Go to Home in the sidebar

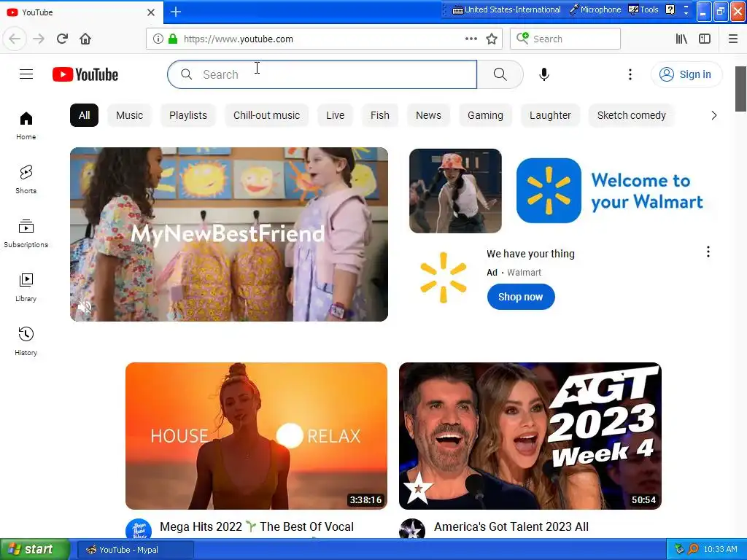pyautogui.click(x=26, y=125)
